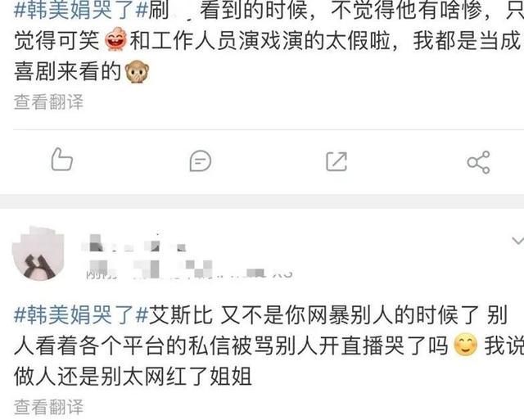Click the laughing emoji after 觉得可笑

tap(116, 39)
